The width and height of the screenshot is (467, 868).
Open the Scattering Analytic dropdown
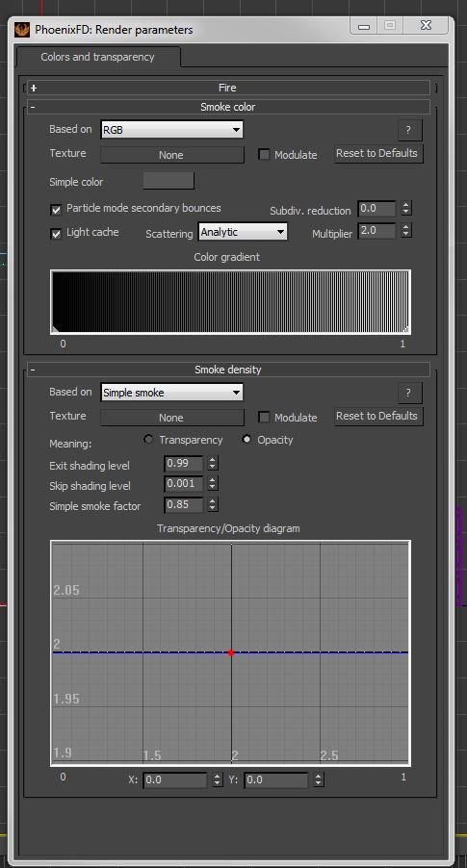[243, 232]
